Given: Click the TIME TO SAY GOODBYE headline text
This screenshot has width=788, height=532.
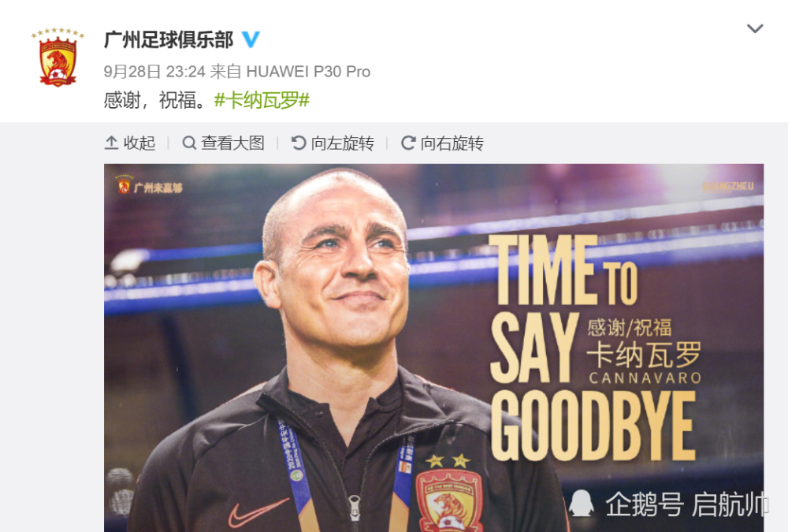Looking at the screenshot, I should click(593, 348).
